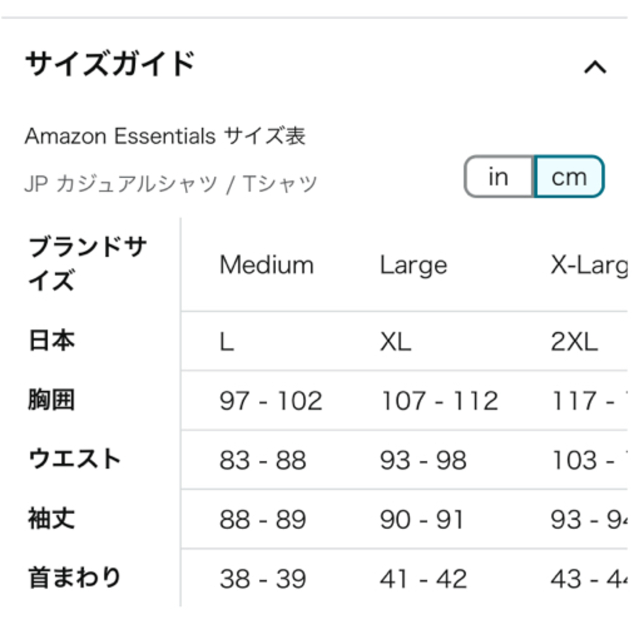This screenshot has height=644, width=644.
Task: Select the 41 - 42 neck cell
Action: (423, 578)
